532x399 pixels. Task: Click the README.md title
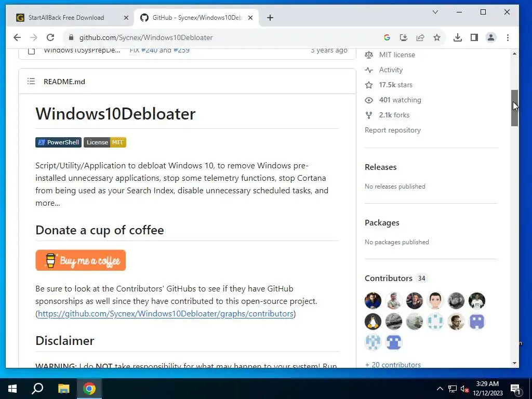click(64, 82)
